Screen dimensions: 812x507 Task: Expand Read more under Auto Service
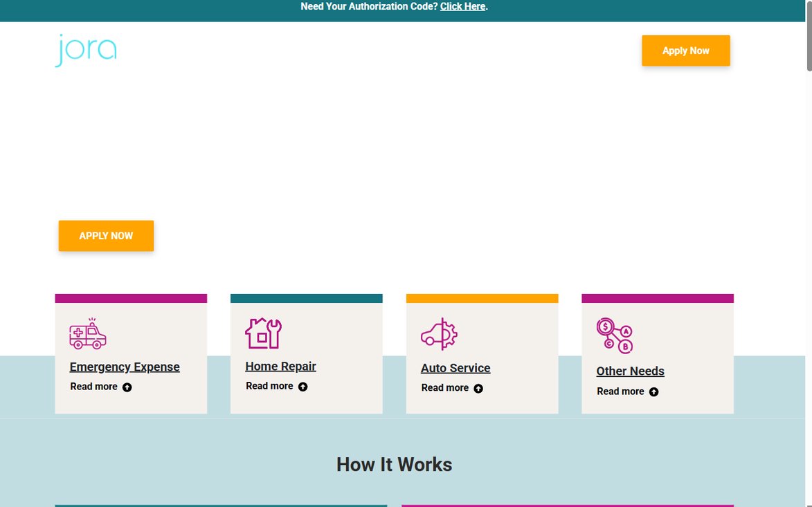445,387
